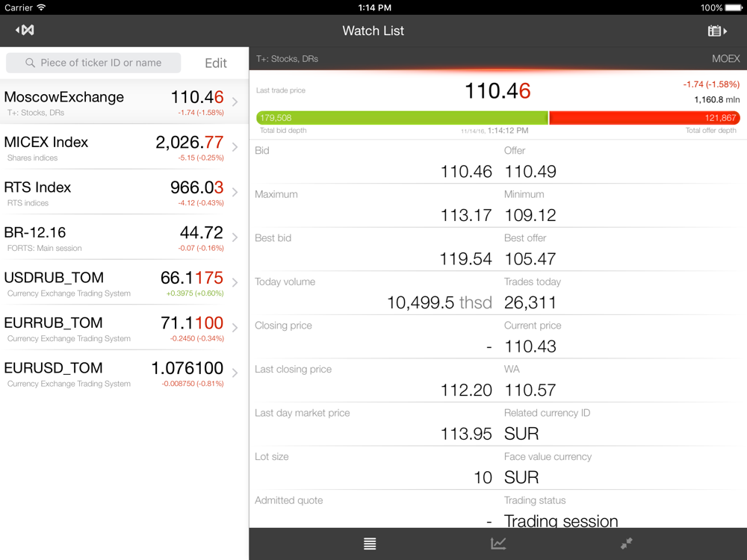Tap the collapse arrows icon in bottom bar
This screenshot has width=747, height=560.
point(627,544)
